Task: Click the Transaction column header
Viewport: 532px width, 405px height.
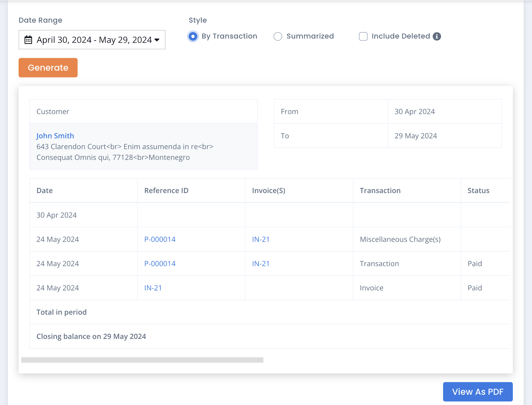Action: [x=407, y=191]
